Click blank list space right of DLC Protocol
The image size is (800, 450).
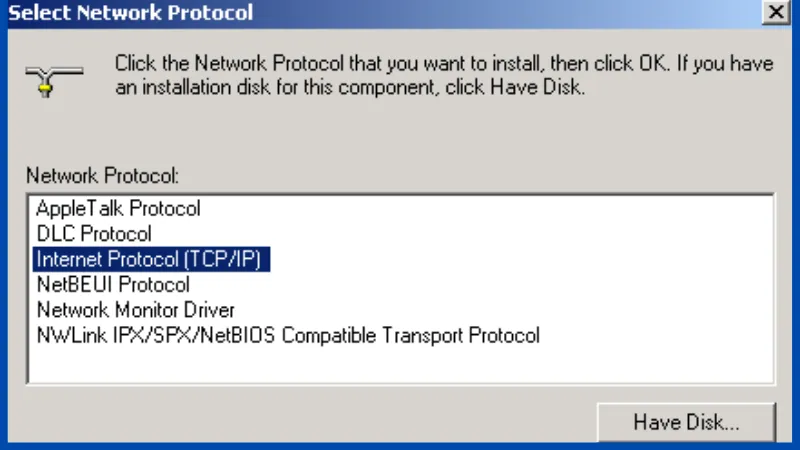(450, 234)
